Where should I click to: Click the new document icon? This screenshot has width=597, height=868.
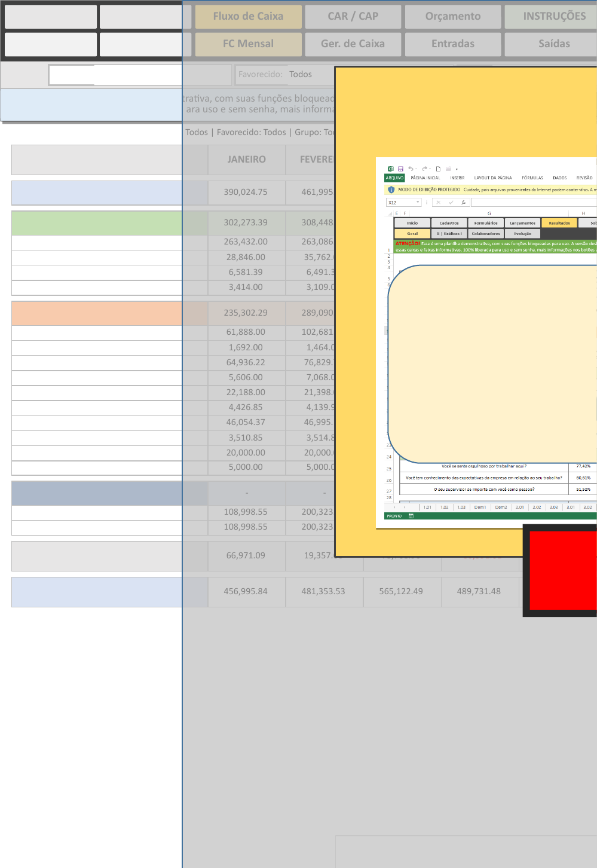pyautogui.click(x=438, y=169)
